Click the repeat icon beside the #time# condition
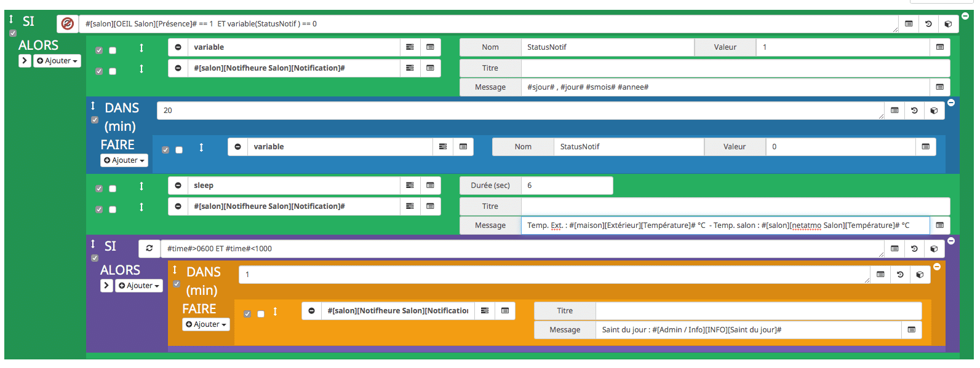980x368 pixels. [149, 248]
